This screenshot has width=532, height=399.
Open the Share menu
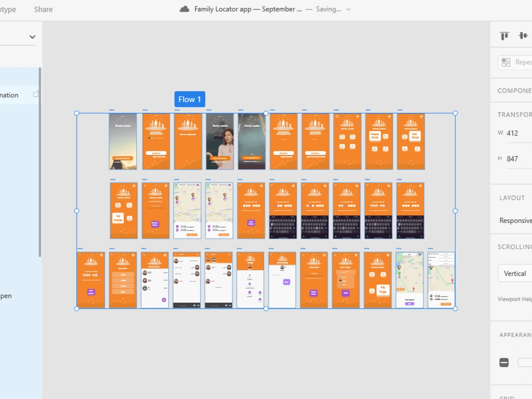43,9
